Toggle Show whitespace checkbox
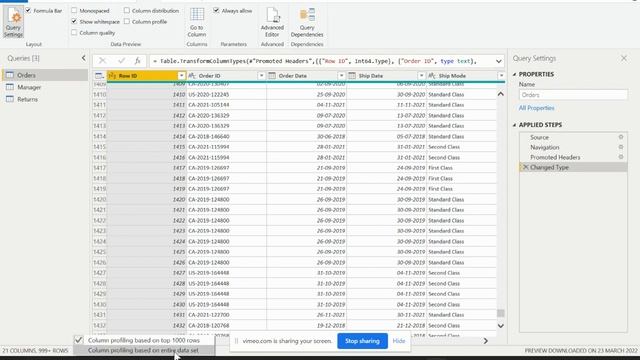The width and height of the screenshot is (640, 360). pos(74,21)
